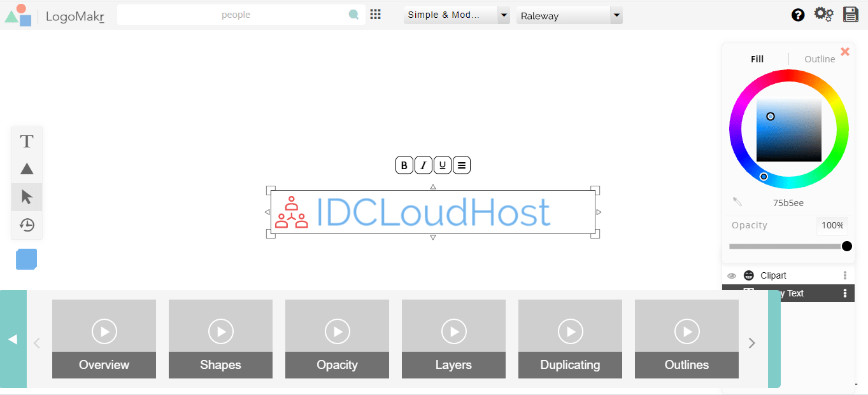Play the Opacity tutorial video
Screen dimensions: 868x395
[337, 331]
